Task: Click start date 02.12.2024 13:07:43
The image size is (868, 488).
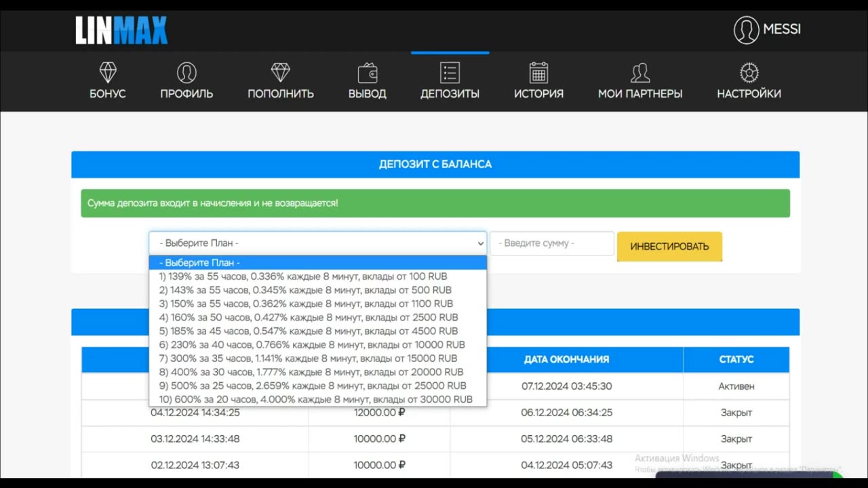Action: [x=195, y=465]
